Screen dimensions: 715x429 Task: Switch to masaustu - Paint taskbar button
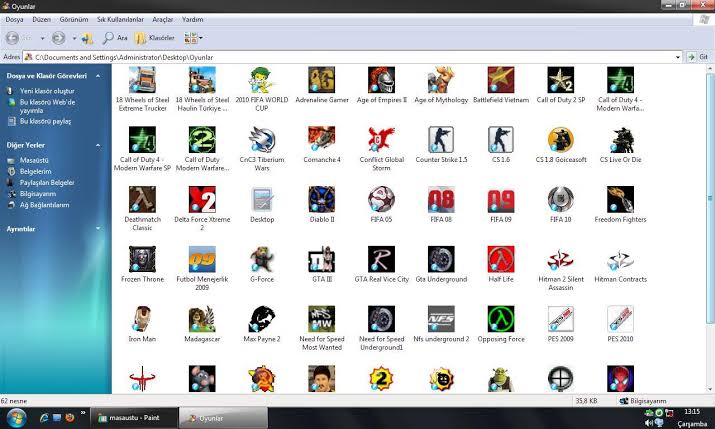pyautogui.click(x=134, y=417)
